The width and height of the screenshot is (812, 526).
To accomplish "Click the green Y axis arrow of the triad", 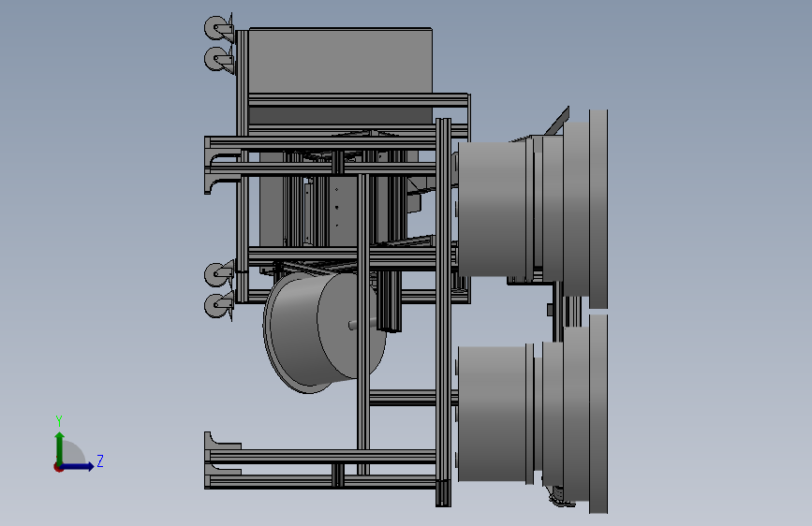I will 60,448.
